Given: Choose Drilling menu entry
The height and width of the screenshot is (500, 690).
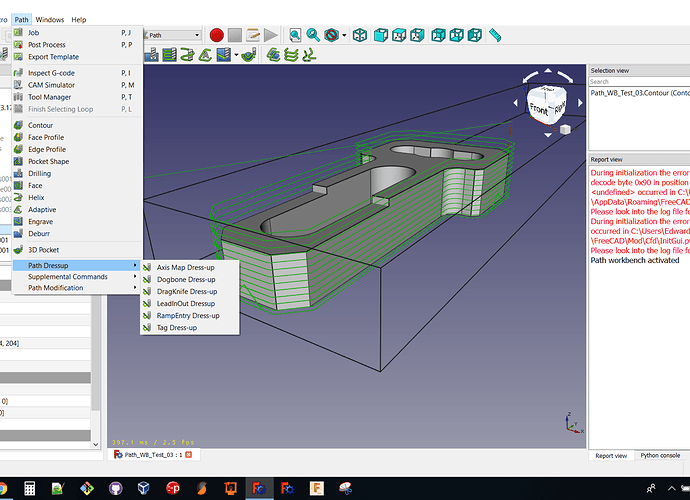Looking at the screenshot, I should [77, 173].
